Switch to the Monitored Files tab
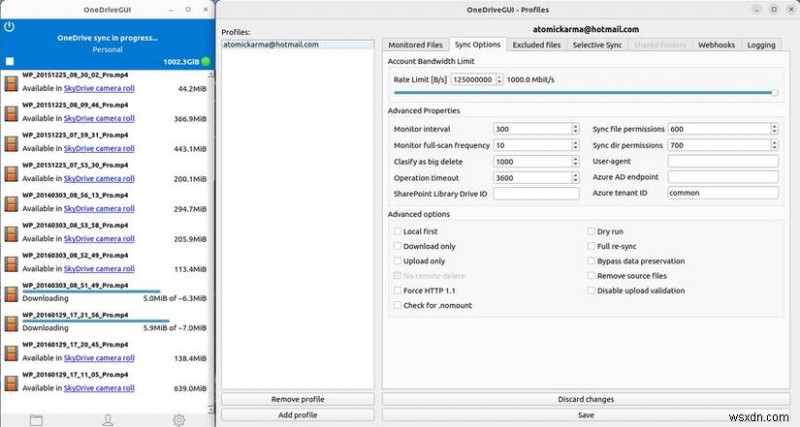Screen dimensions: 800x427 (x=415, y=45)
